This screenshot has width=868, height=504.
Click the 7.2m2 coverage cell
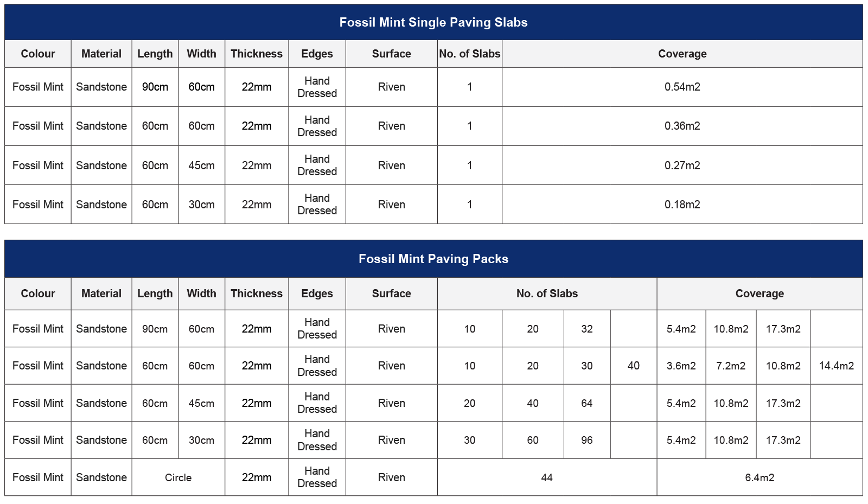[731, 366]
